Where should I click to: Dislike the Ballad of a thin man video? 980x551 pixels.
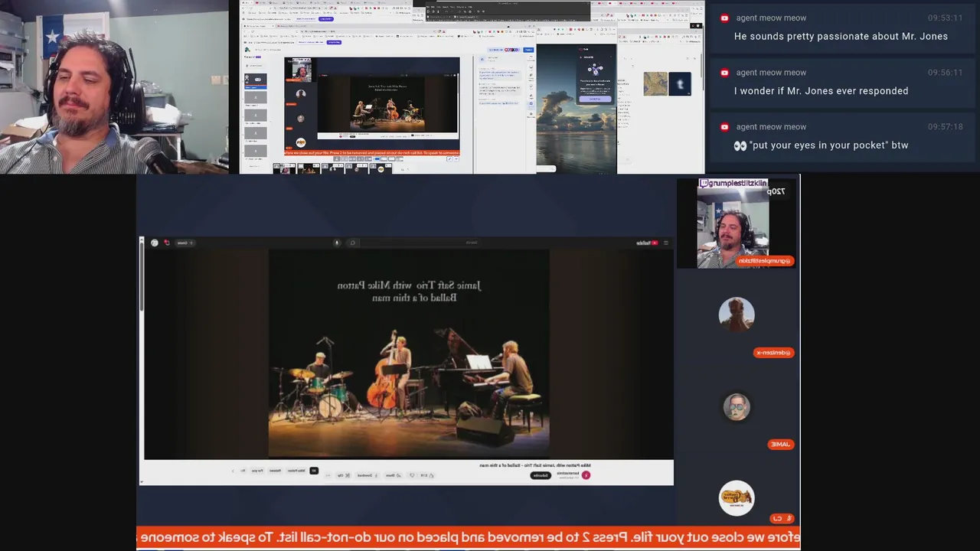coord(412,475)
